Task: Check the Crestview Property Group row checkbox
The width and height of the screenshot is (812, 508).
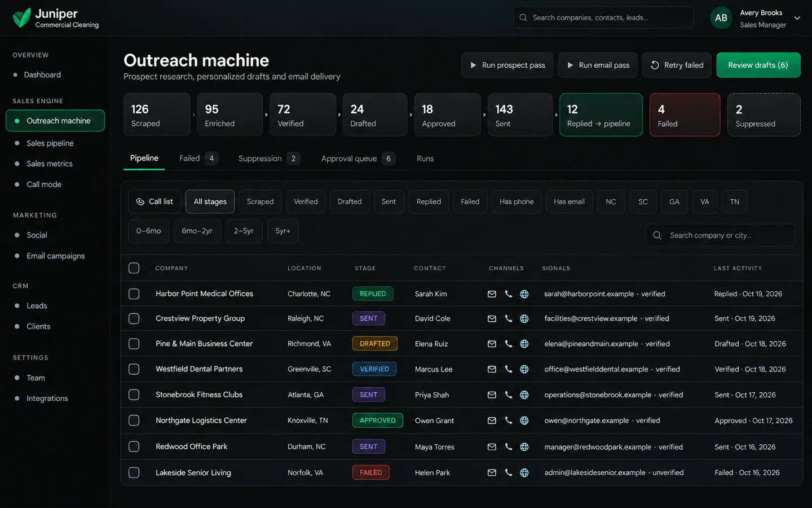Action: (134, 319)
